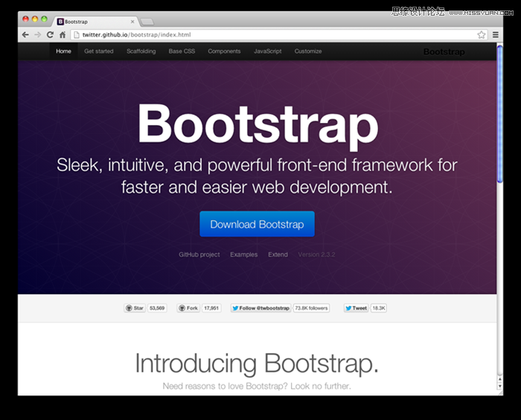Click the 18.3K tweet count
This screenshot has height=420, width=521.
[379, 308]
